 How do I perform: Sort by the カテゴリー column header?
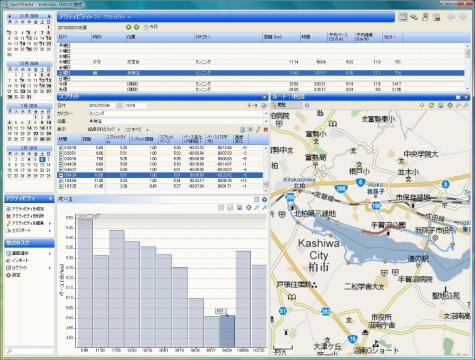(228, 37)
